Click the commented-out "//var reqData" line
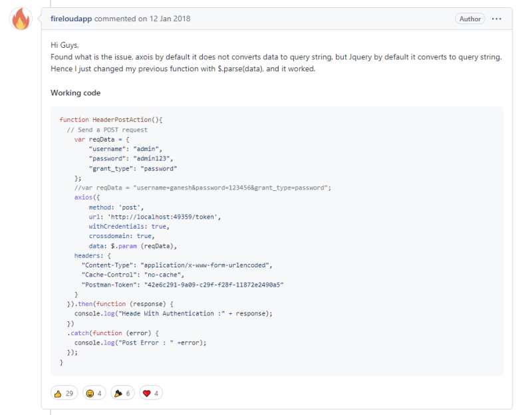532x415 pixels. click(203, 188)
